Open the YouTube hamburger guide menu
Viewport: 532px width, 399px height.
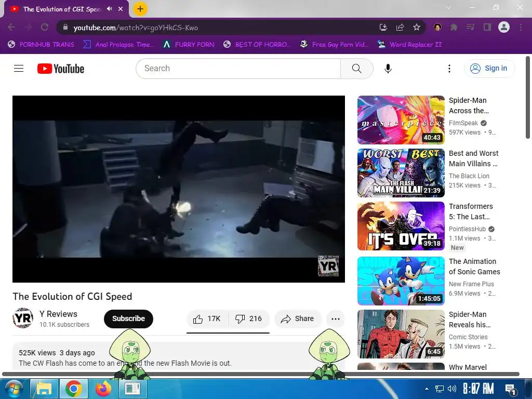coord(19,69)
